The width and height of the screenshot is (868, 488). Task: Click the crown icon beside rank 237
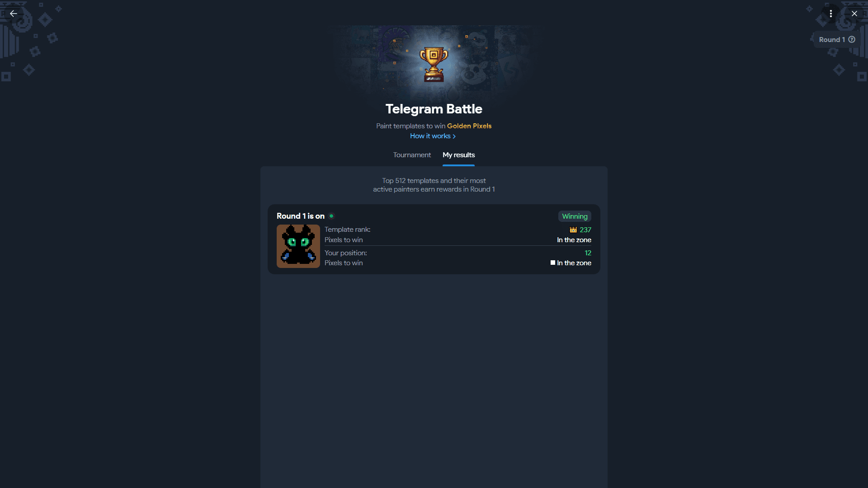click(x=573, y=230)
